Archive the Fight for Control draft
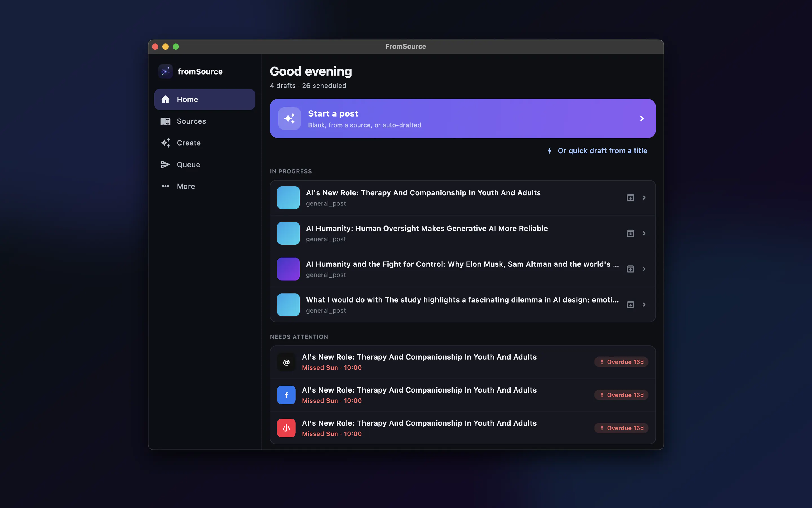 tap(630, 269)
